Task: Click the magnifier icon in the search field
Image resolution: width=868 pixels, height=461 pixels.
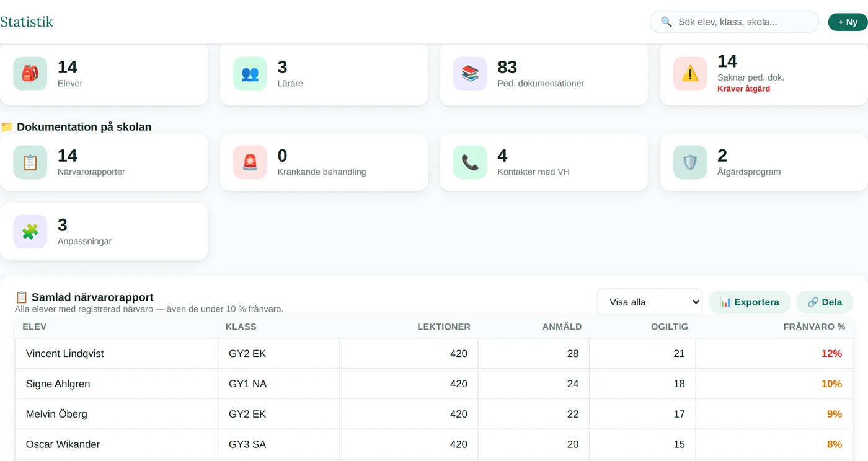Action: pyautogui.click(x=666, y=22)
